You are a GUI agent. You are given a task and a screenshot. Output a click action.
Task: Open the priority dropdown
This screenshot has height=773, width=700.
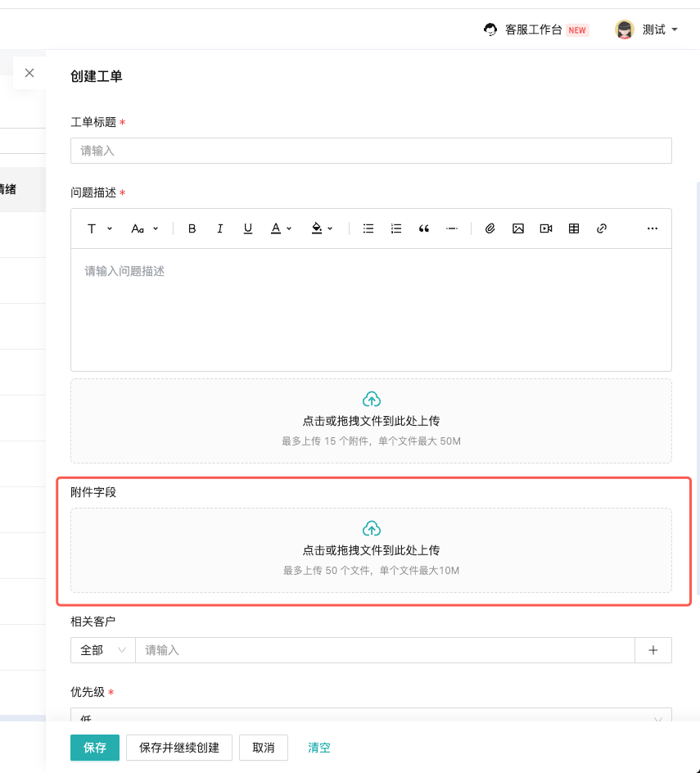point(371,716)
